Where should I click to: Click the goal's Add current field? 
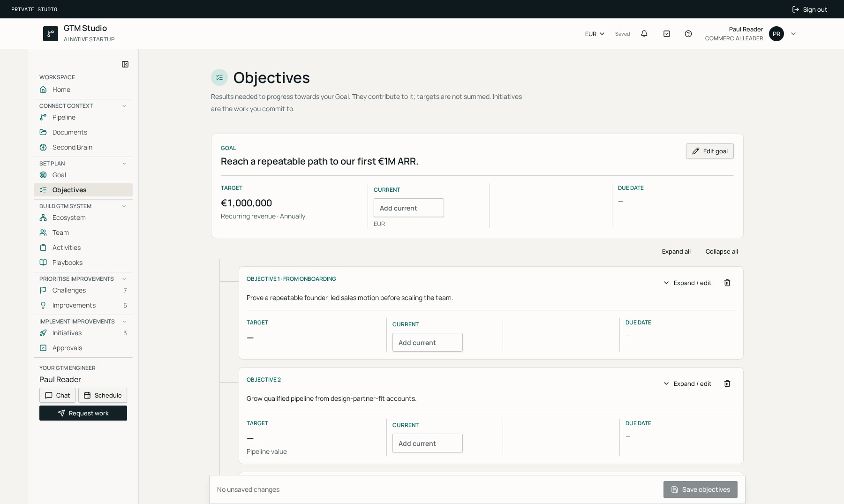409,208
